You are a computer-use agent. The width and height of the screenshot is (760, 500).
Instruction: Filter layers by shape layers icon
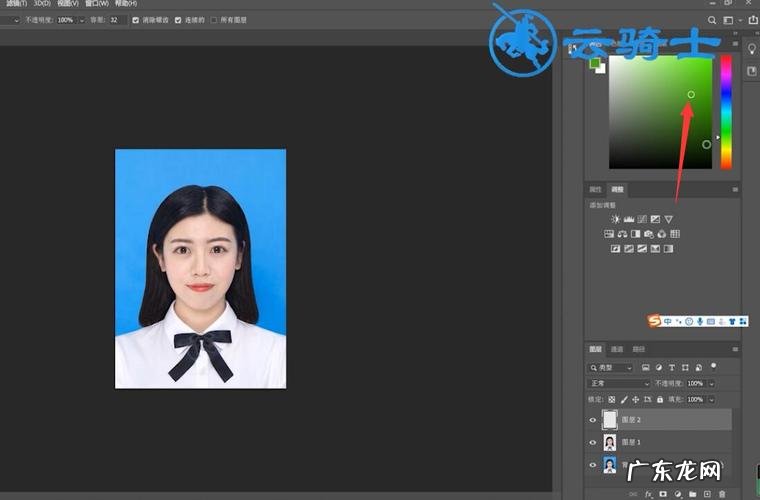685,368
